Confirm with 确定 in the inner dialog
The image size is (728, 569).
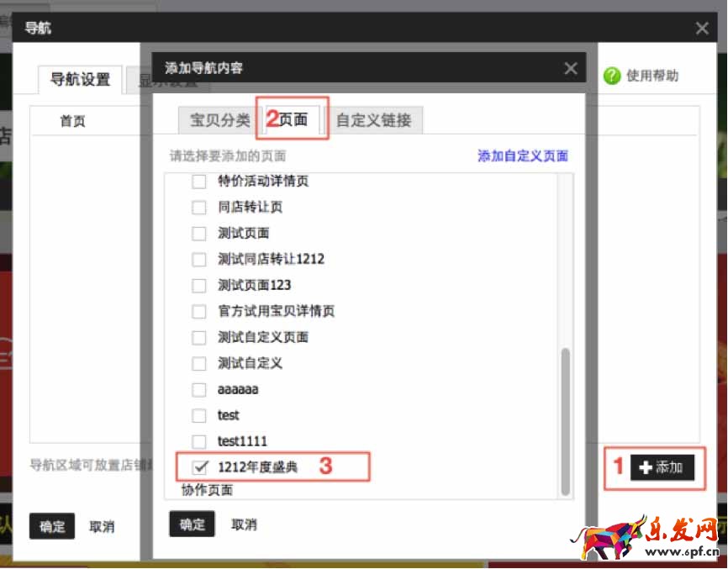pyautogui.click(x=192, y=524)
